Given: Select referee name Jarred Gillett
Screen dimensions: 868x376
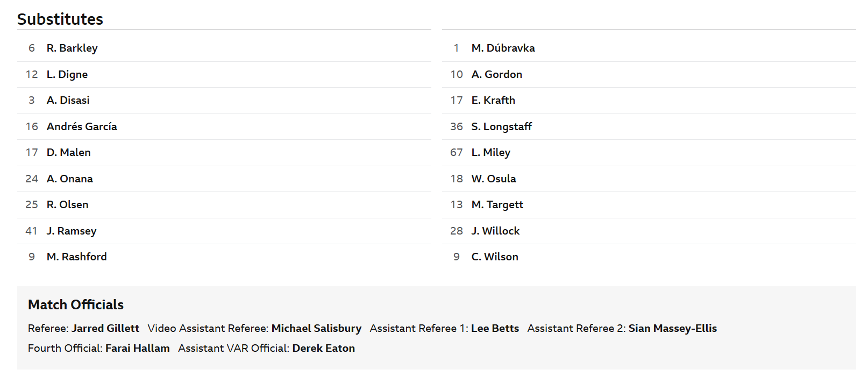Looking at the screenshot, I should click(x=105, y=328).
